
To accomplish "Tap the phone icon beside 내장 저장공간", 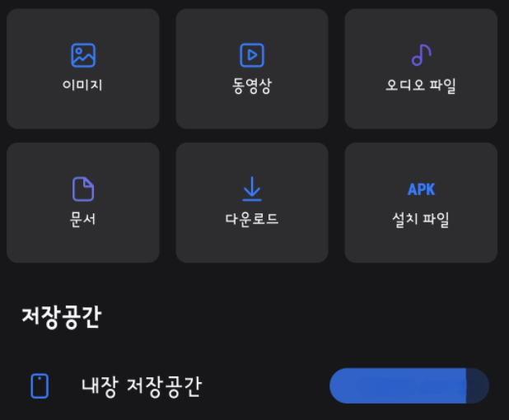I will click(40, 386).
